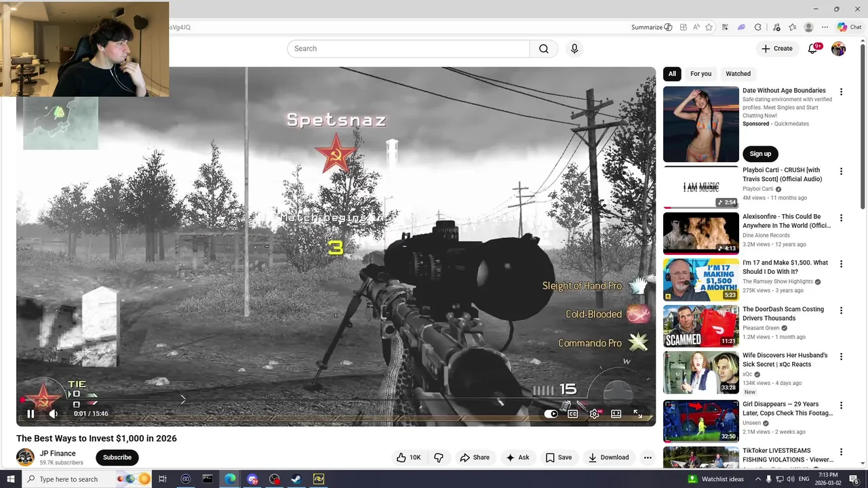Screen dimensions: 868x488
Task: Subscribe to JP Finance channel
Action: [x=117, y=457]
